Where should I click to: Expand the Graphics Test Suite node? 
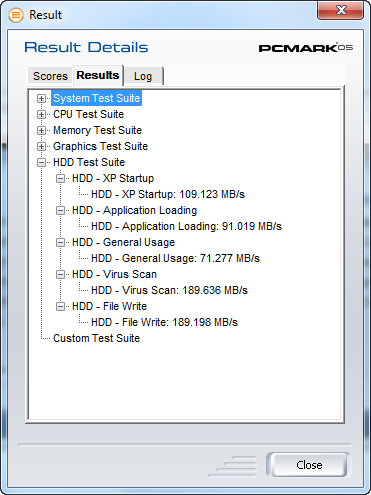pos(41,146)
